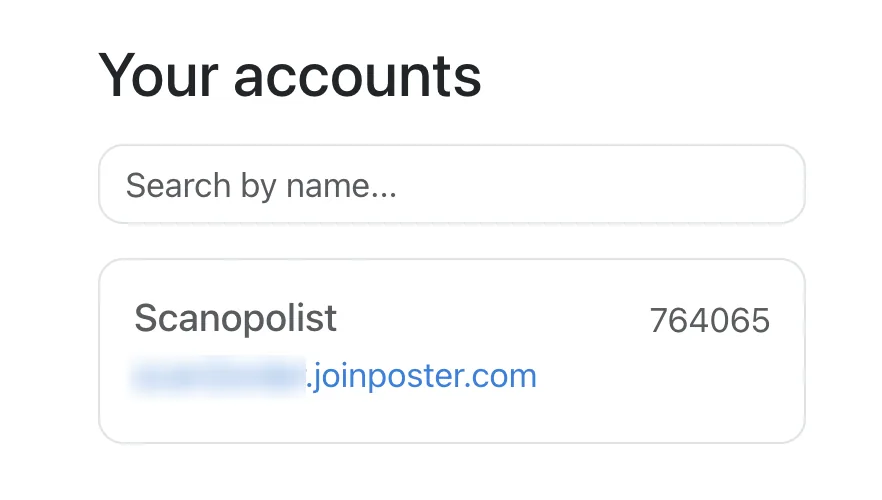Click the Scanopolist account name
This screenshot has height=500, width=882.
point(235,318)
